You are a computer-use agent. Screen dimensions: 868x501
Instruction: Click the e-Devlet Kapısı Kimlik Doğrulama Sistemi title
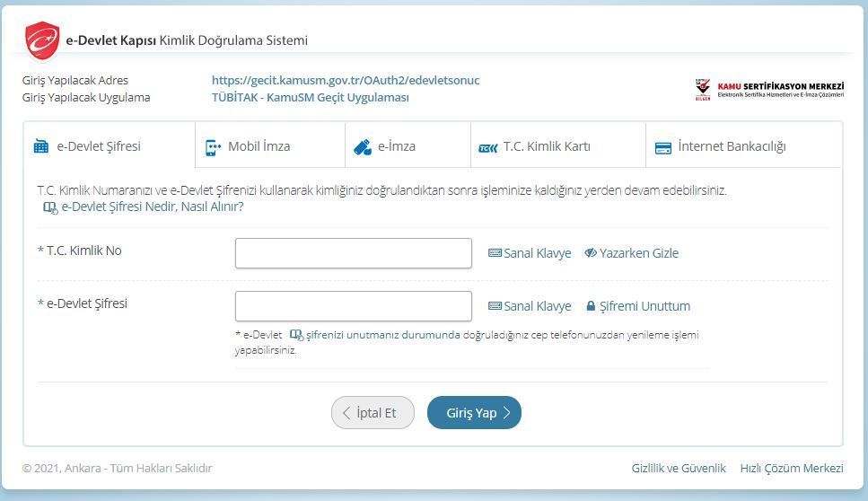(x=187, y=40)
